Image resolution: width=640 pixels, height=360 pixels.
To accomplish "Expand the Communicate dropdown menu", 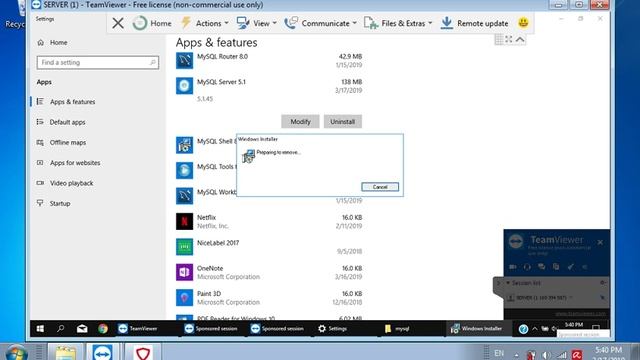I will 320,23.
